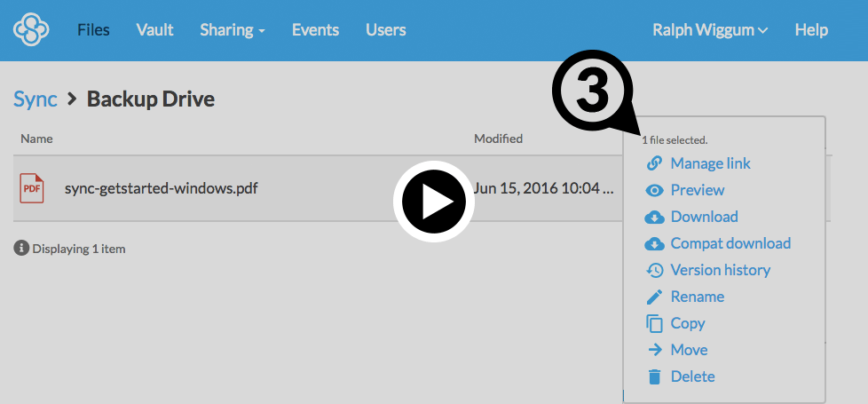Select Events in the top navigation
Screen dimensions: 868x404
click(x=315, y=30)
